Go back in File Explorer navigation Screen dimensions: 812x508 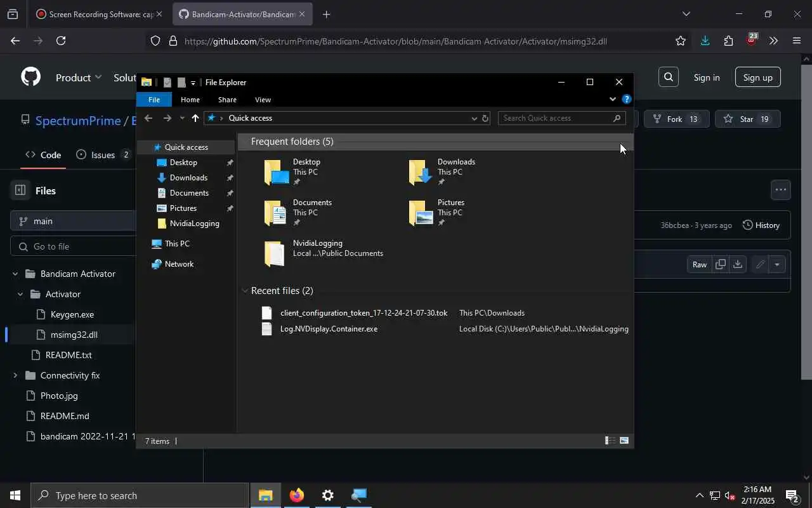[148, 118]
